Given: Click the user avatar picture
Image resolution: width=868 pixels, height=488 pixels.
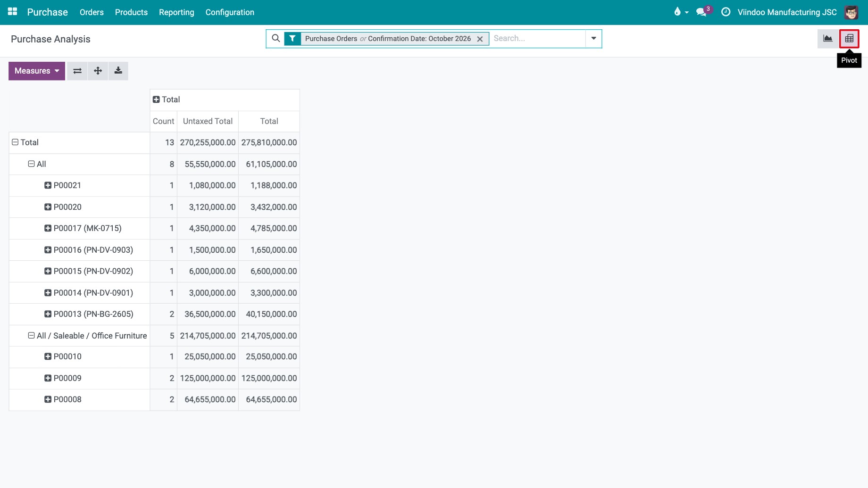Looking at the screenshot, I should click(851, 12).
